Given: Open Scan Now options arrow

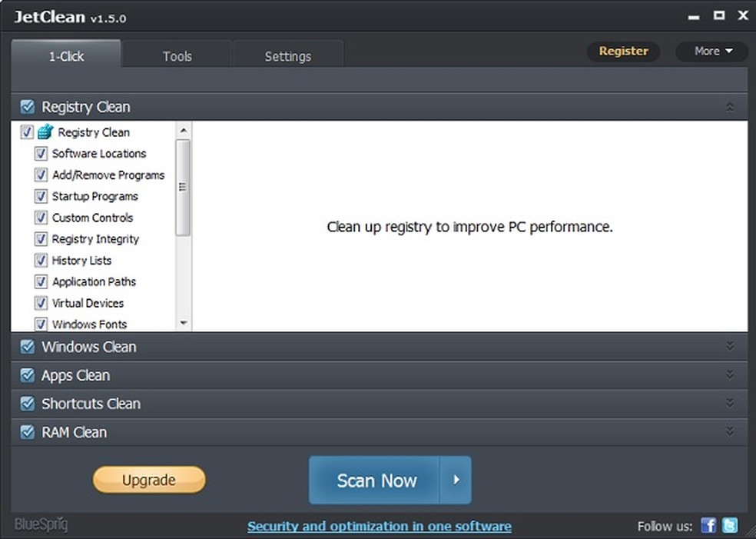Looking at the screenshot, I should (x=456, y=480).
